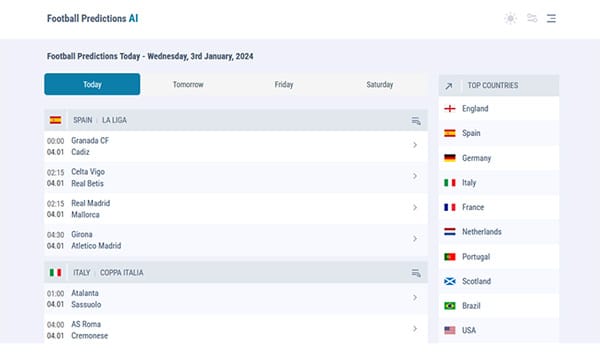Switch to the Tomorrow tab

188,85
